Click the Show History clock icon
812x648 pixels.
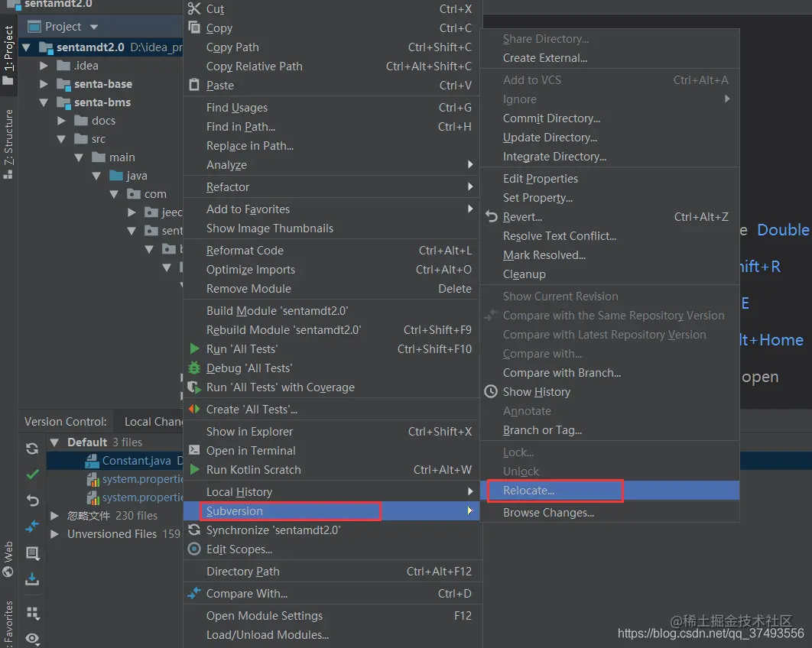click(491, 391)
